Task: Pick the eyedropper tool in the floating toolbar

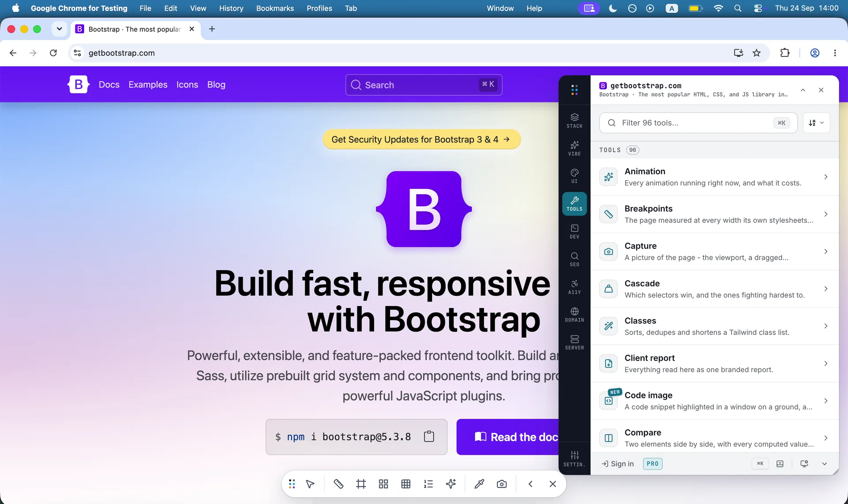Action: click(x=479, y=484)
